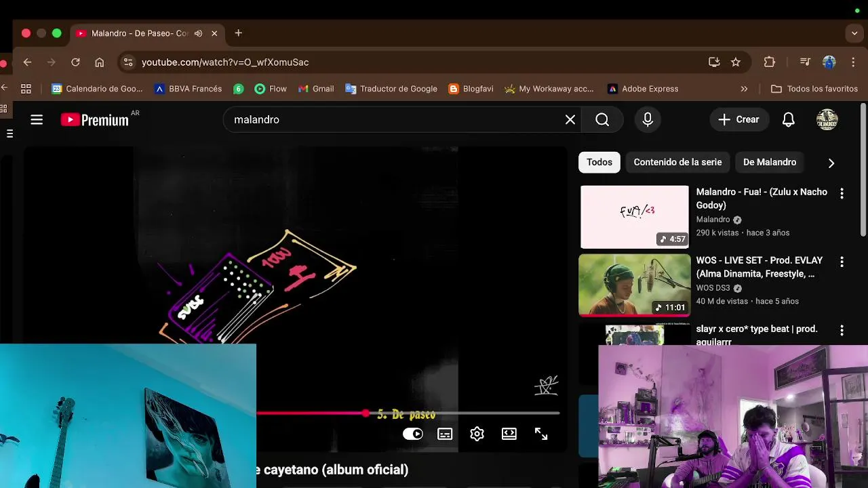Open options for Malandro - Fua! video

point(842,193)
